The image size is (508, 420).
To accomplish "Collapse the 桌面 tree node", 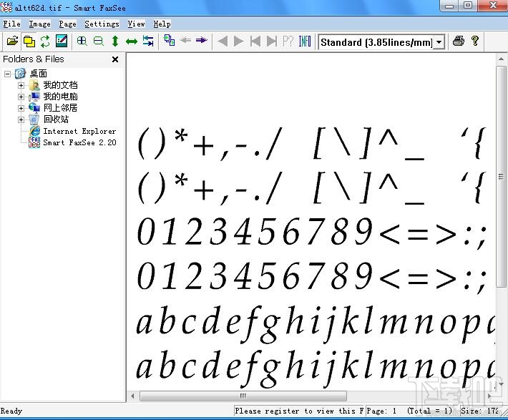I will click(x=7, y=74).
